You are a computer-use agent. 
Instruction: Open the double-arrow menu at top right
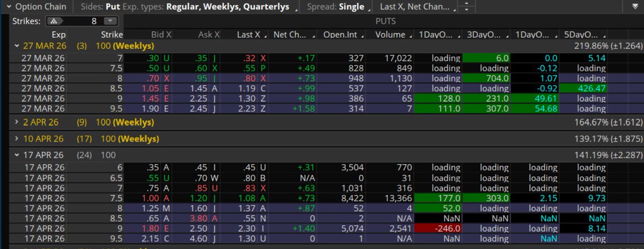click(634, 7)
